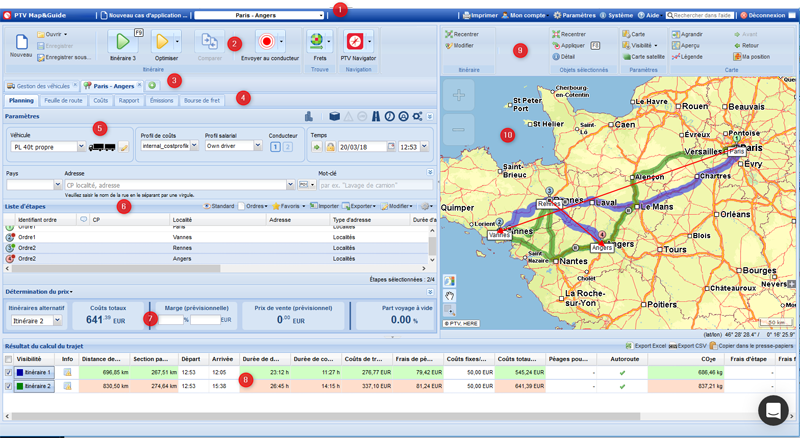Open the calendar picker beside the date
This screenshot has width=800, height=438.
pyautogui.click(x=391, y=147)
